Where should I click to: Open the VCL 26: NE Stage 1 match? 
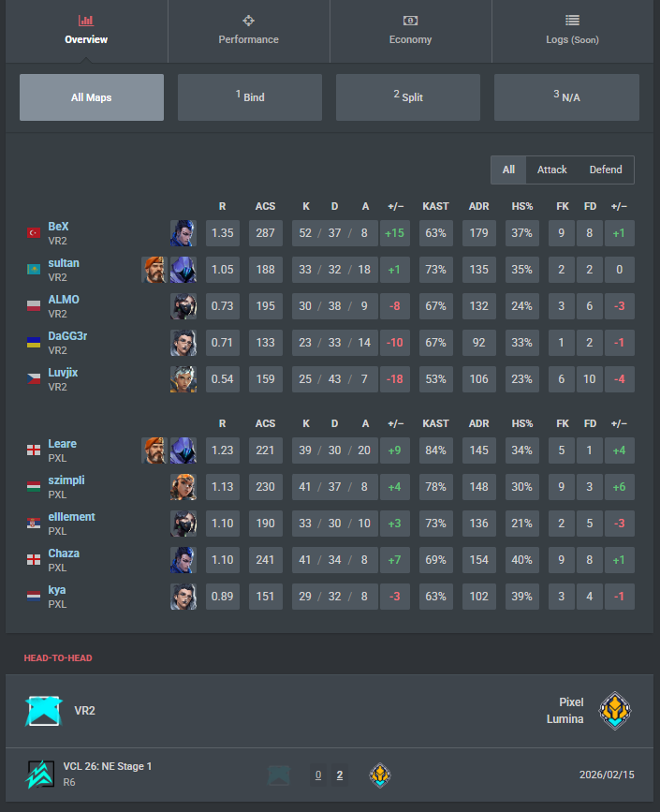[x=330, y=775]
